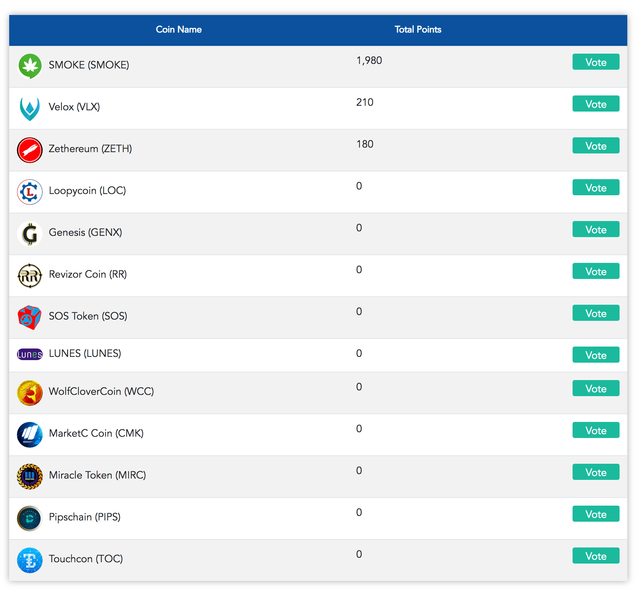Click the LUNES purple logo
Image resolution: width=640 pixels, height=592 pixels.
click(30, 354)
